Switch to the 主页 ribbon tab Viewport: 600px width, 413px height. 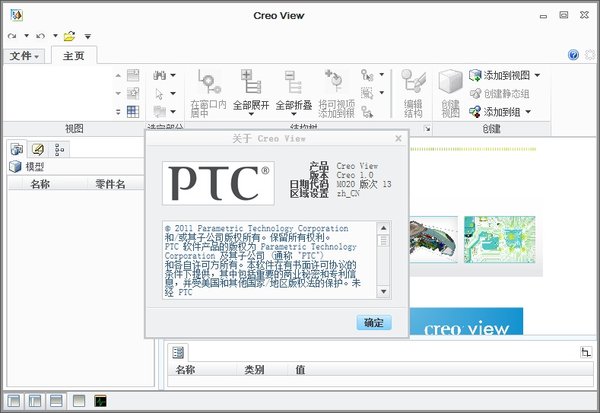tap(73, 56)
